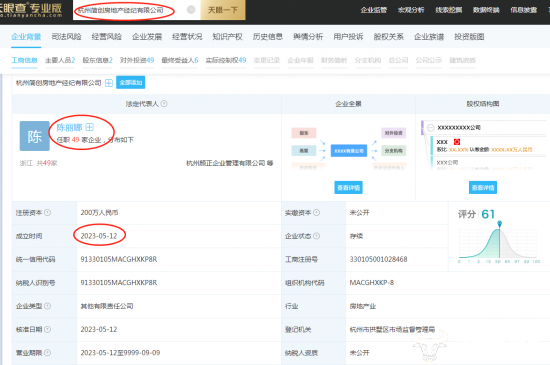Click the 天眼查专业版 logo

pyautogui.click(x=31, y=10)
